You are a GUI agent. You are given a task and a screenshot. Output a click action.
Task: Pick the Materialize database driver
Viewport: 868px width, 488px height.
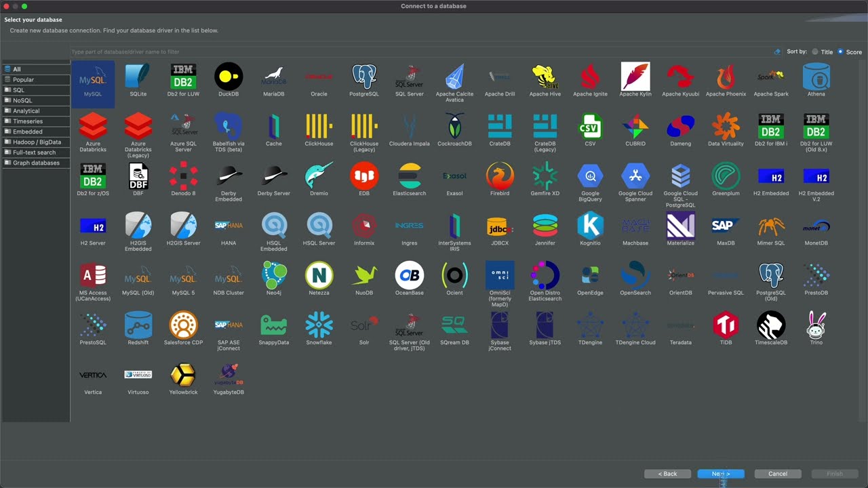click(681, 229)
